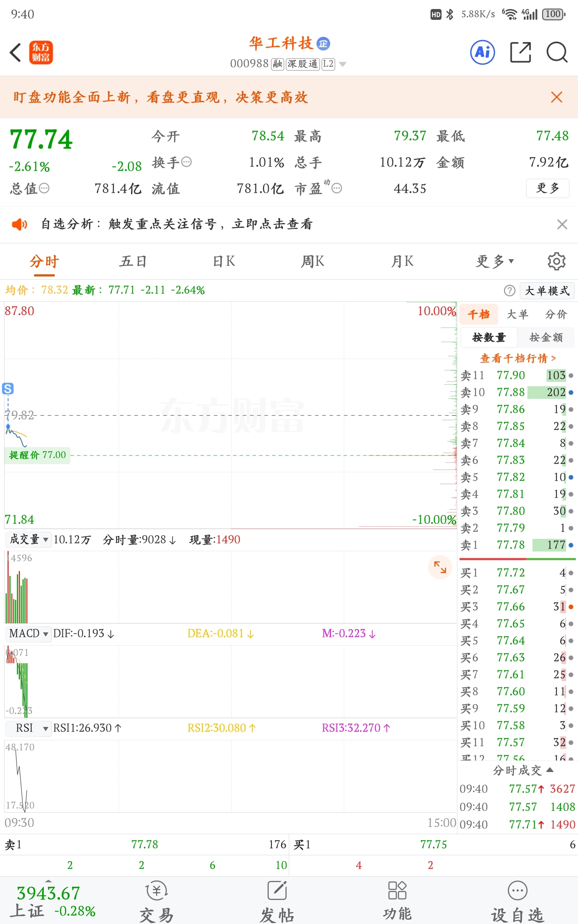Enable 大单模式 mode
This screenshot has height=924, width=578.
coord(547,291)
